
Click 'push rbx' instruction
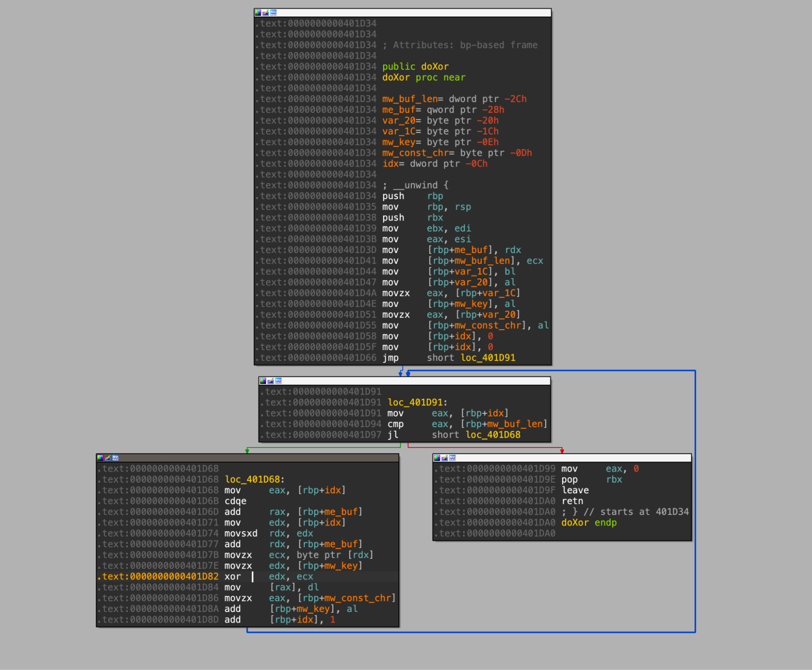413,217
